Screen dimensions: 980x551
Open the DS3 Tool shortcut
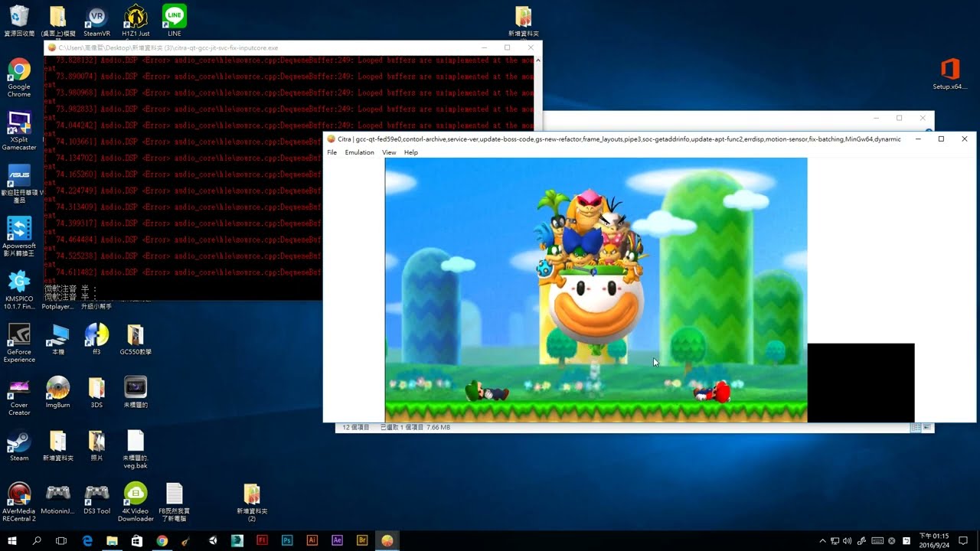click(96, 498)
